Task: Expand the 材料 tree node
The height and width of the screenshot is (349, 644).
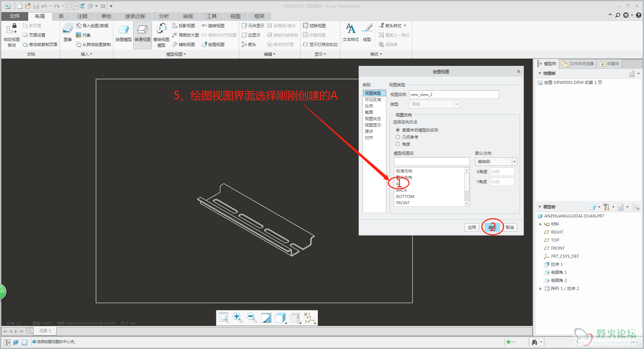Action: (x=540, y=224)
